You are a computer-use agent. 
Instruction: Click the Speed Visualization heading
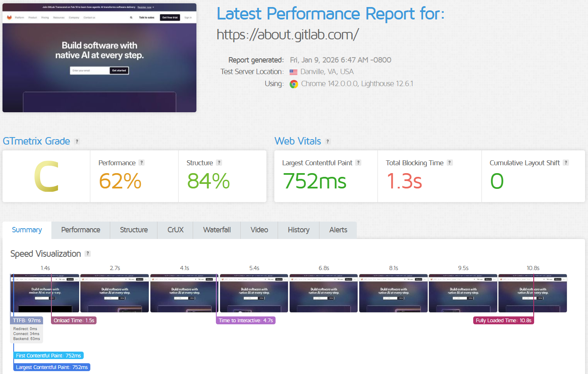coord(46,253)
